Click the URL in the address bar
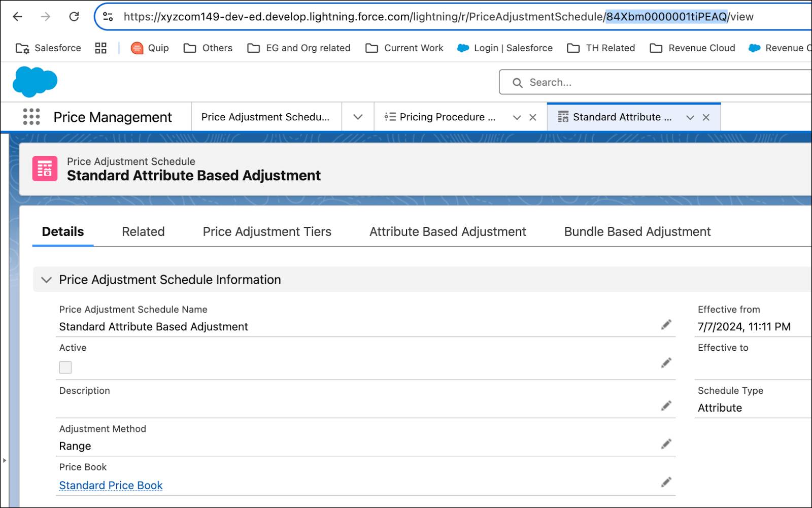Viewport: 812px width, 508px height. 438,17
